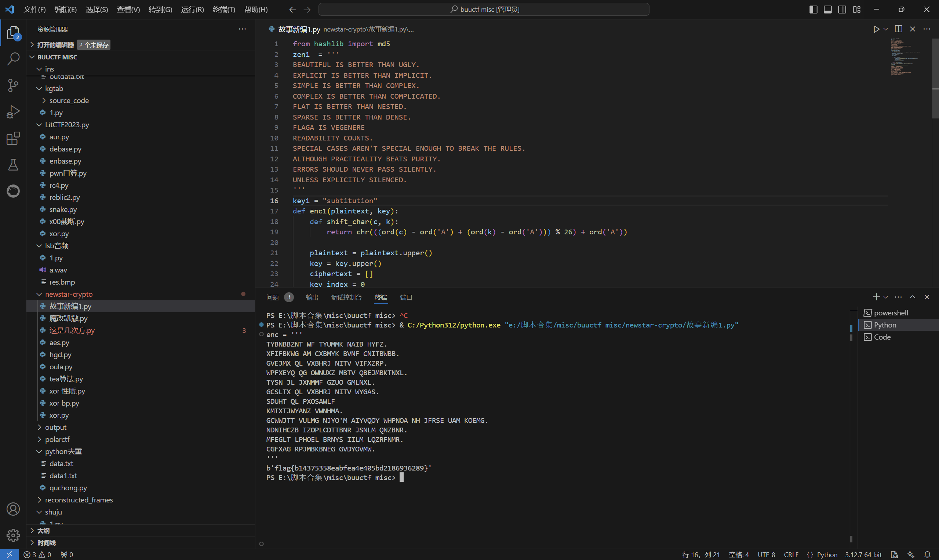Toggle secondary side bar visibility
This screenshot has height=560, width=939.
point(842,10)
